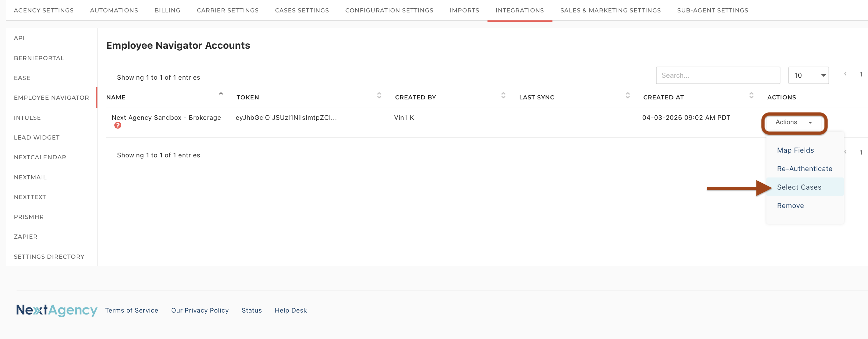The height and width of the screenshot is (339, 868).
Task: Select Map Fields in the Actions menu
Action: pyautogui.click(x=795, y=150)
